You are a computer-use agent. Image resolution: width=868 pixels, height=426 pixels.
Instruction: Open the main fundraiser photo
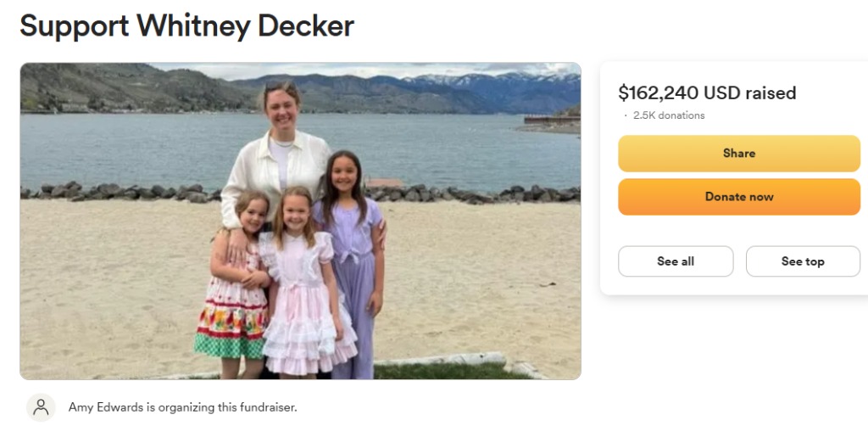tap(301, 221)
